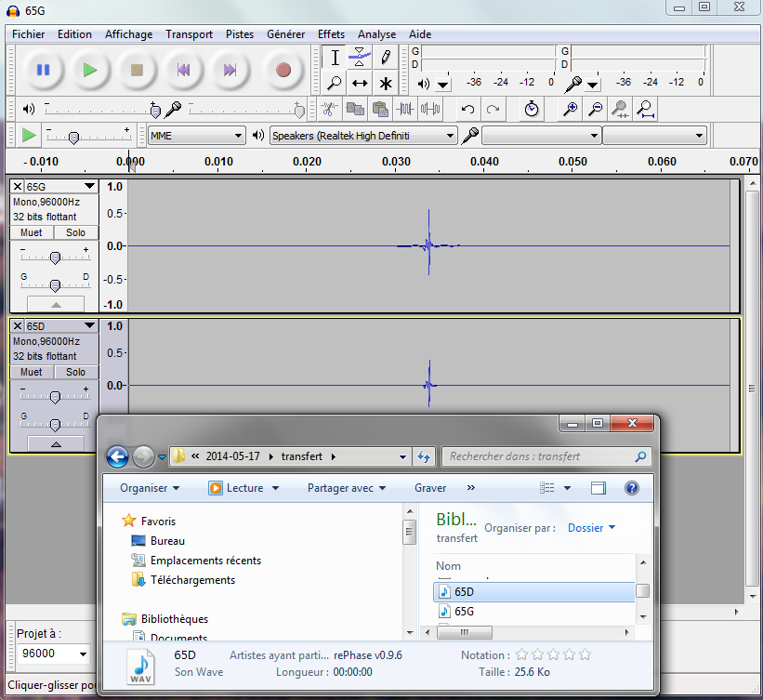Click the Trim audio icon
Viewport: 763px width, 700px height.
coord(405,109)
